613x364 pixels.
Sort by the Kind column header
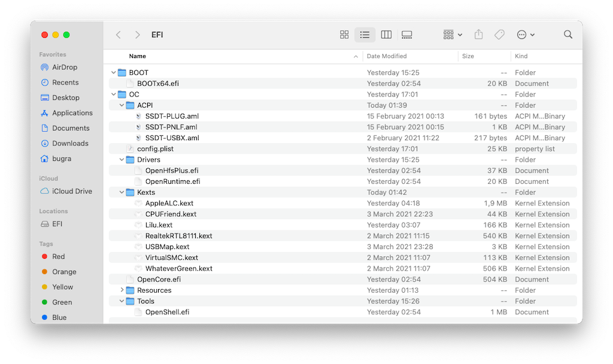(521, 56)
